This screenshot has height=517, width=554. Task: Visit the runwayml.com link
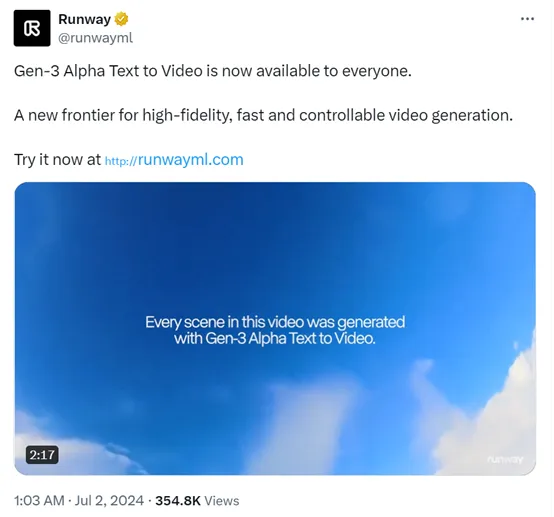tap(174, 160)
